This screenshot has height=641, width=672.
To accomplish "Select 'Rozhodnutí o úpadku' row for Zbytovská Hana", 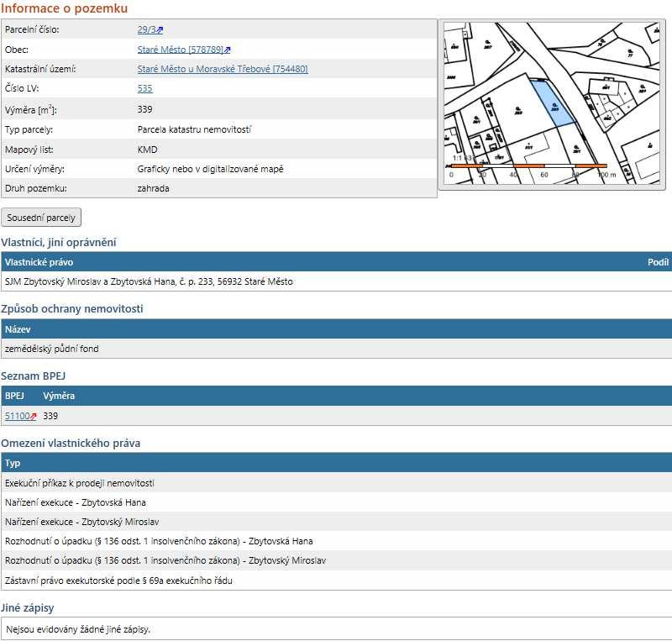I will point(336,541).
